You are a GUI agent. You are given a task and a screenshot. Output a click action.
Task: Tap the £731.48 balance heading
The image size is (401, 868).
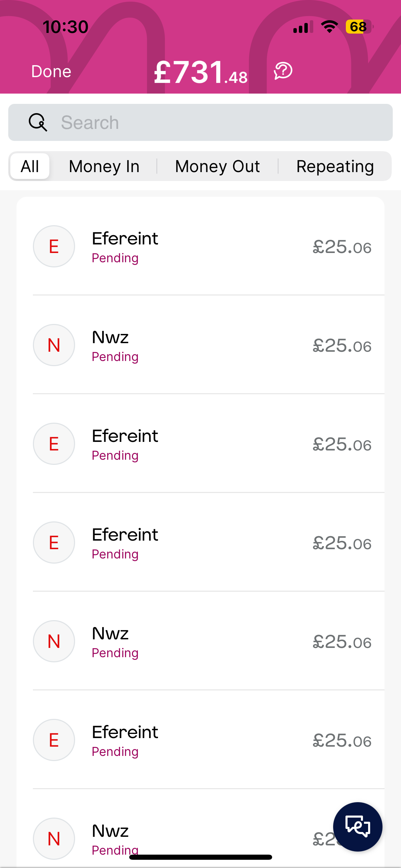tap(200, 72)
